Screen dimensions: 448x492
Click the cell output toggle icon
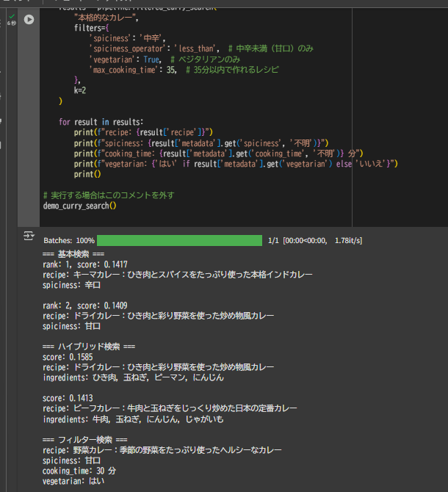(x=29, y=236)
